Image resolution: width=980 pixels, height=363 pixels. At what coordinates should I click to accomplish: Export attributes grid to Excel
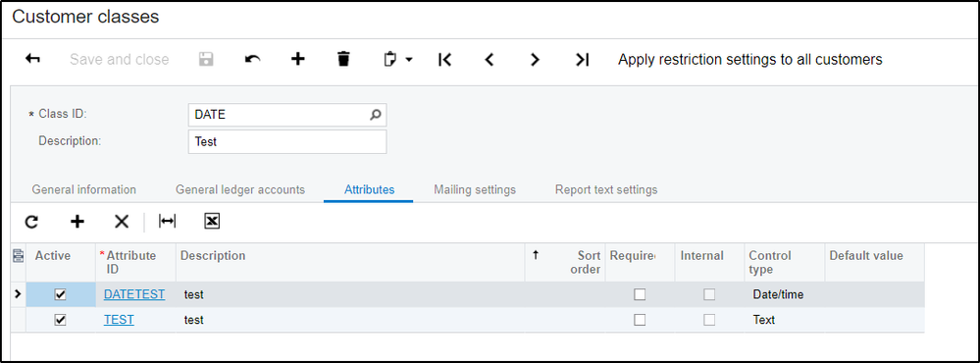212,221
